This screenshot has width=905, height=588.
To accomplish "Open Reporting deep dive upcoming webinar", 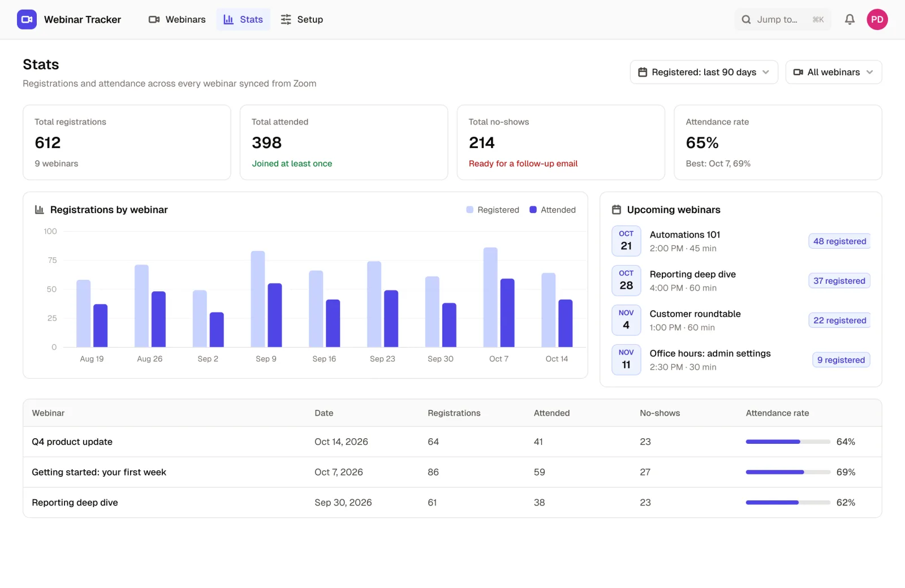I will pyautogui.click(x=741, y=281).
